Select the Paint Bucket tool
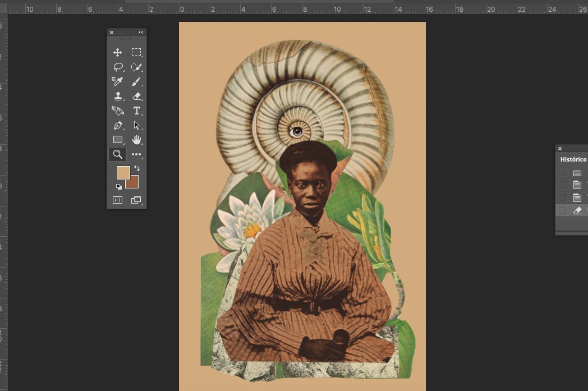The image size is (588, 391). click(118, 111)
